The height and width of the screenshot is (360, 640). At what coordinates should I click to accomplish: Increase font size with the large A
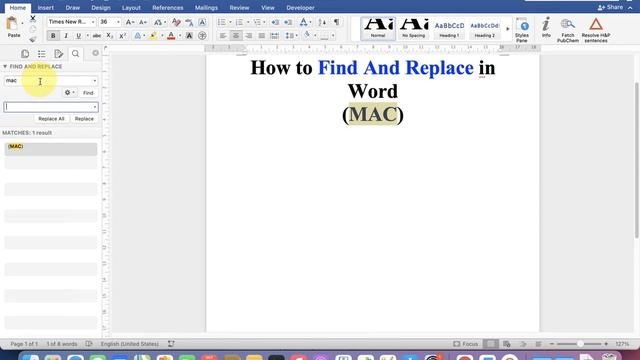coord(129,22)
